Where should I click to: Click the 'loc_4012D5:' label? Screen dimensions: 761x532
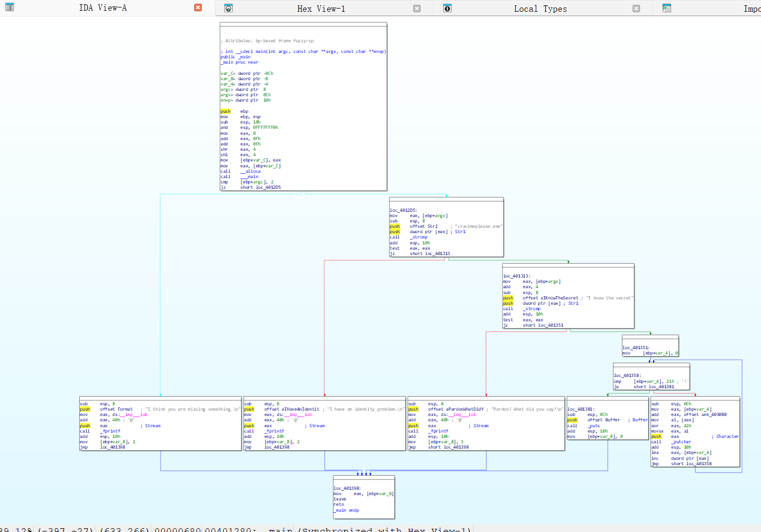(x=404, y=210)
